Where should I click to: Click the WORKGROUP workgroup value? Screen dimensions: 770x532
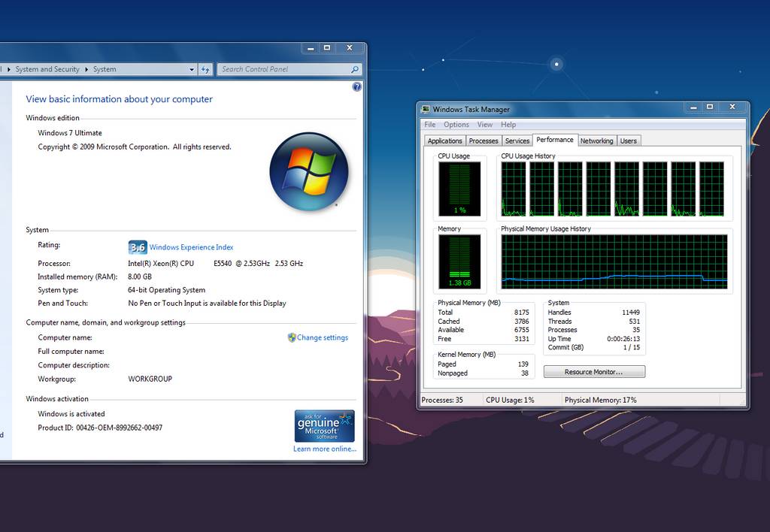(x=150, y=379)
